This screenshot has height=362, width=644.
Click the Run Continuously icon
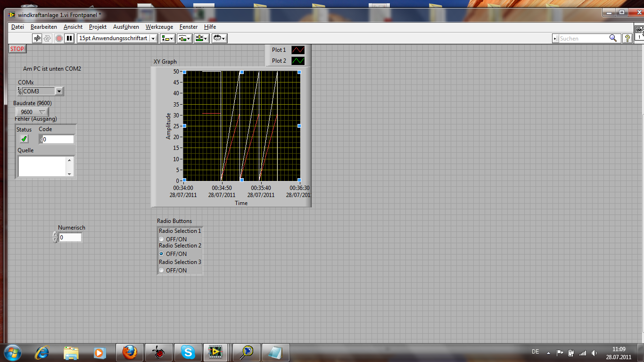coord(47,38)
